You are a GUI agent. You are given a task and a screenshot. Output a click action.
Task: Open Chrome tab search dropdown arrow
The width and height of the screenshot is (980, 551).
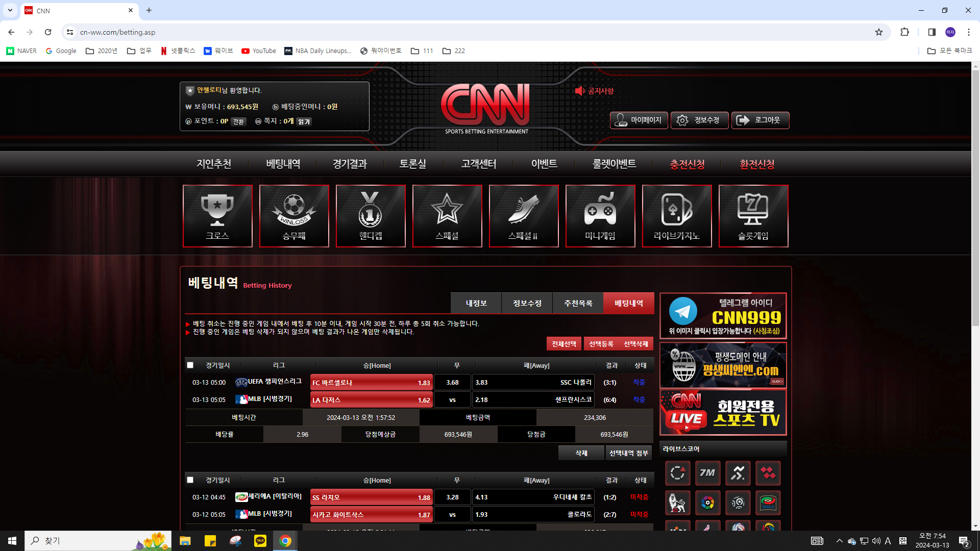pyautogui.click(x=10, y=10)
